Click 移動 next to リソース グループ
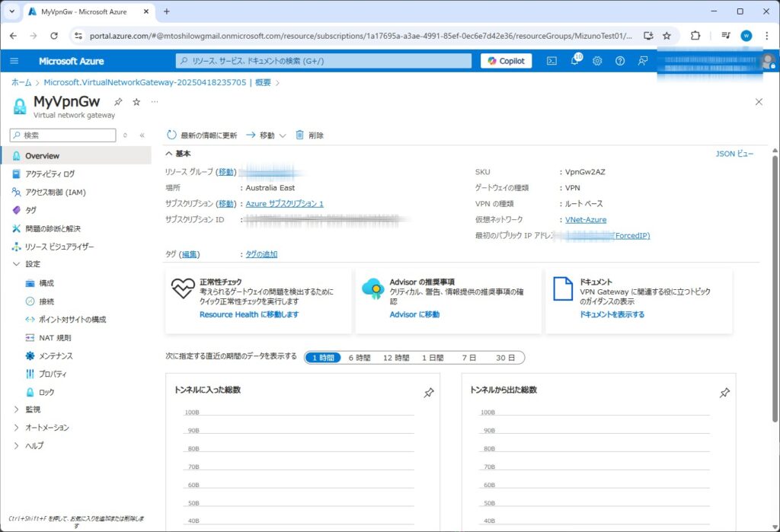780x532 pixels. click(226, 172)
